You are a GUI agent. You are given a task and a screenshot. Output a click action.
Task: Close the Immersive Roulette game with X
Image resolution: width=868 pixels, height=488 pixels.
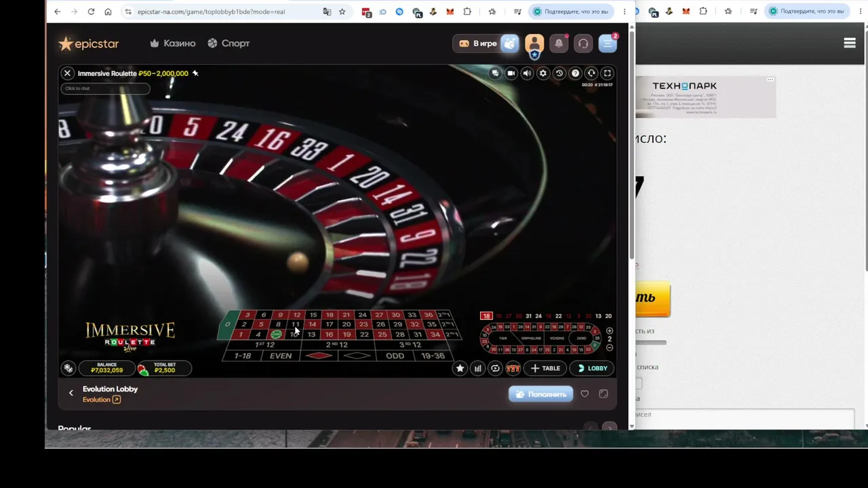67,73
